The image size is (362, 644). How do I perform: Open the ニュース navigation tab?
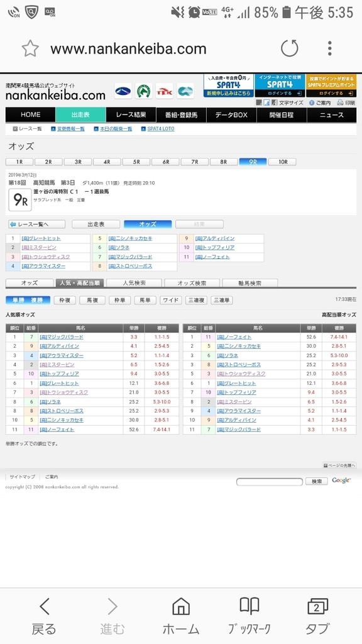click(332, 115)
